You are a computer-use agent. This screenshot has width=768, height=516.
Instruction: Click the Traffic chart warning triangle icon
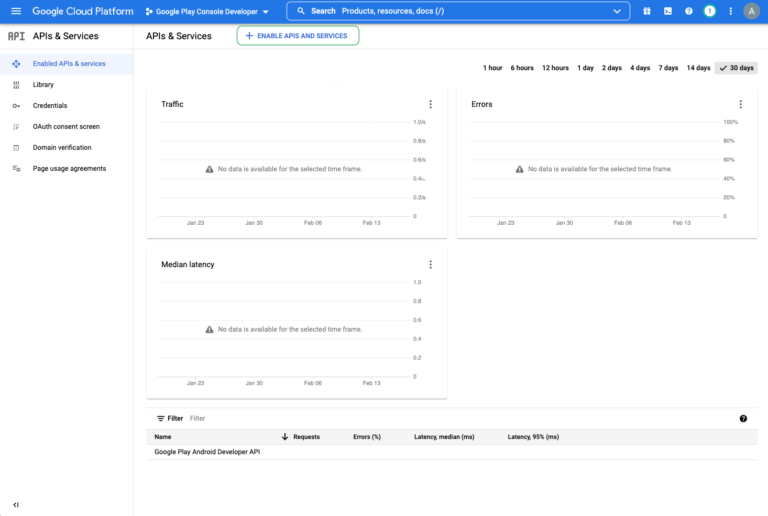pyautogui.click(x=209, y=169)
